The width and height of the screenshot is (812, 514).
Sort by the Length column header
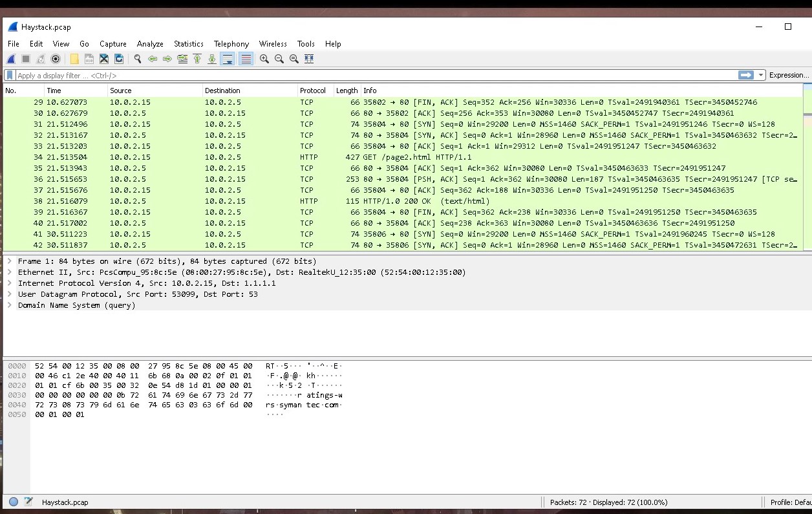tap(347, 91)
